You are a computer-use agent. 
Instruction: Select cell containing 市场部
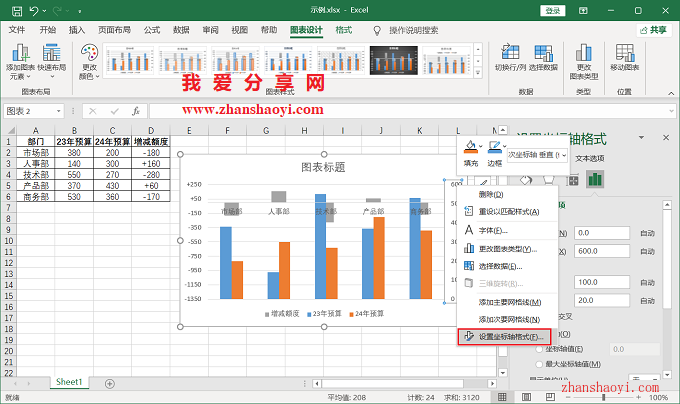(36, 153)
